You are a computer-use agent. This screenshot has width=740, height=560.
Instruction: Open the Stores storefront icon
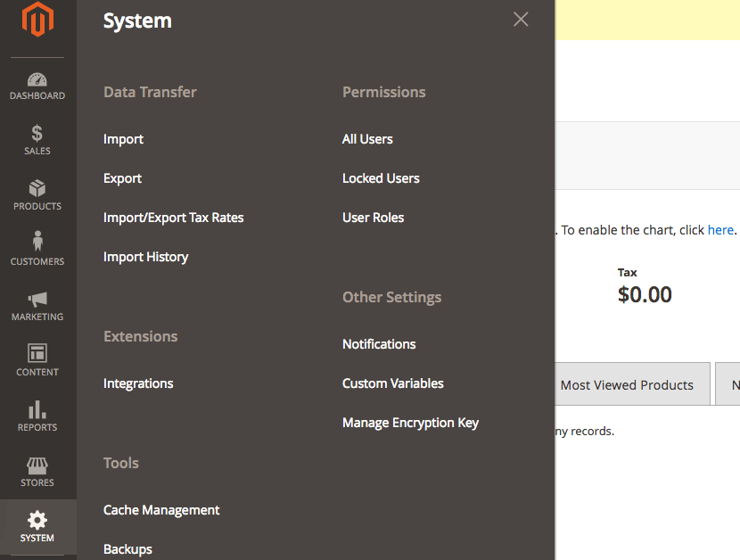37,465
